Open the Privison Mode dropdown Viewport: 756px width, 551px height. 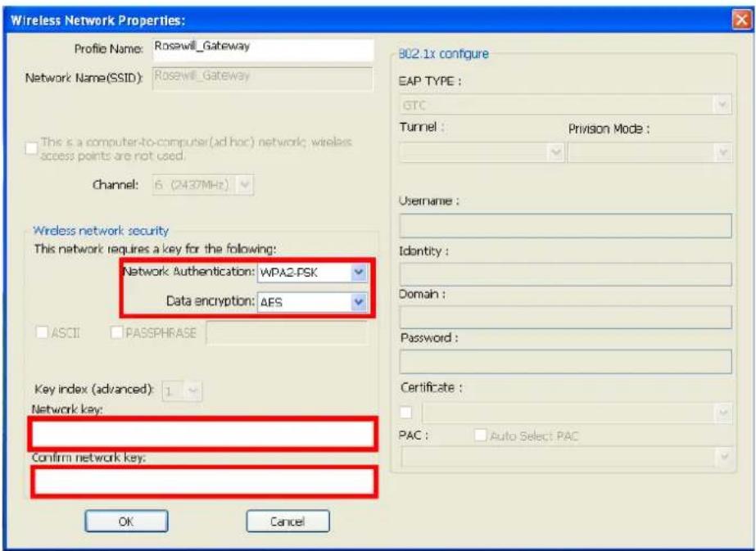click(650, 153)
